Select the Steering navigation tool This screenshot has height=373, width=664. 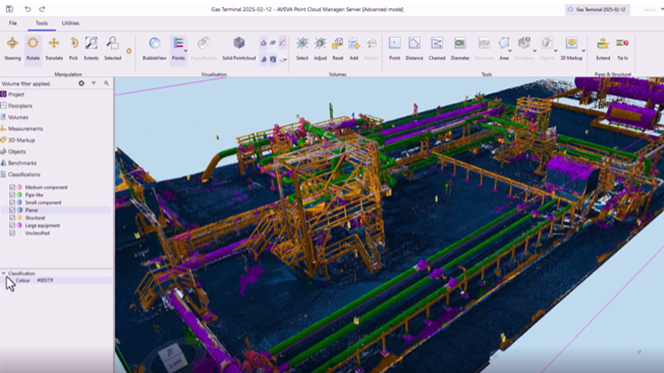click(12, 48)
